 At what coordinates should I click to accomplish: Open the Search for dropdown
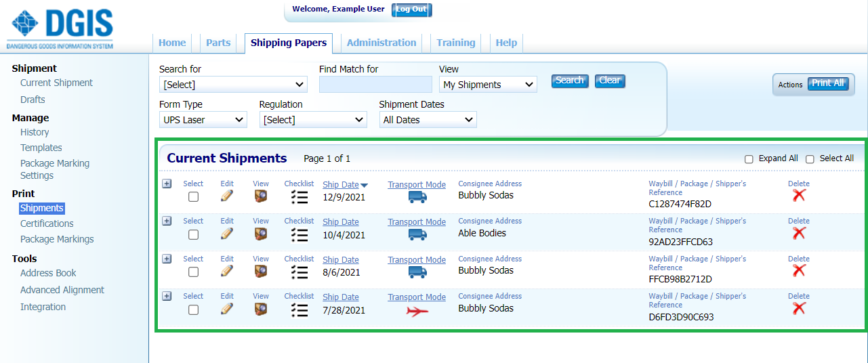[233, 85]
